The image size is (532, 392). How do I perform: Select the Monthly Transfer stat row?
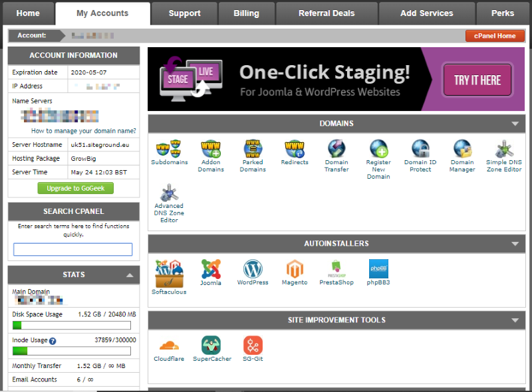(x=74, y=366)
